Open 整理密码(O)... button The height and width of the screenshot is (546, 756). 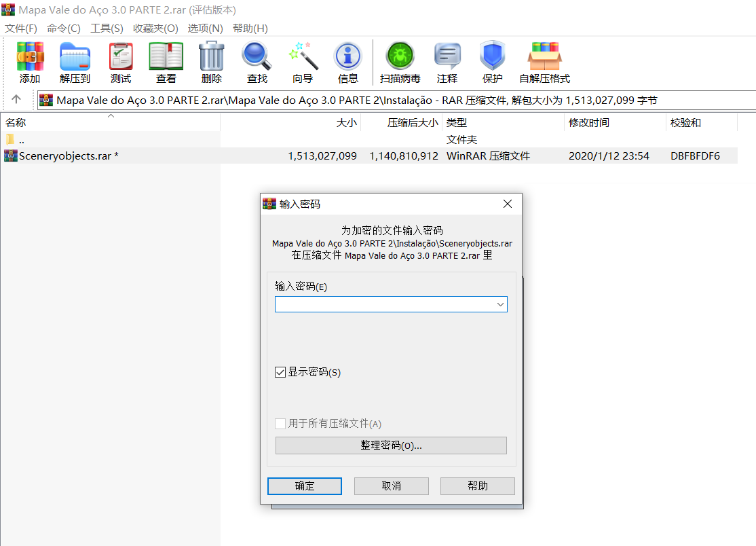[391, 445]
